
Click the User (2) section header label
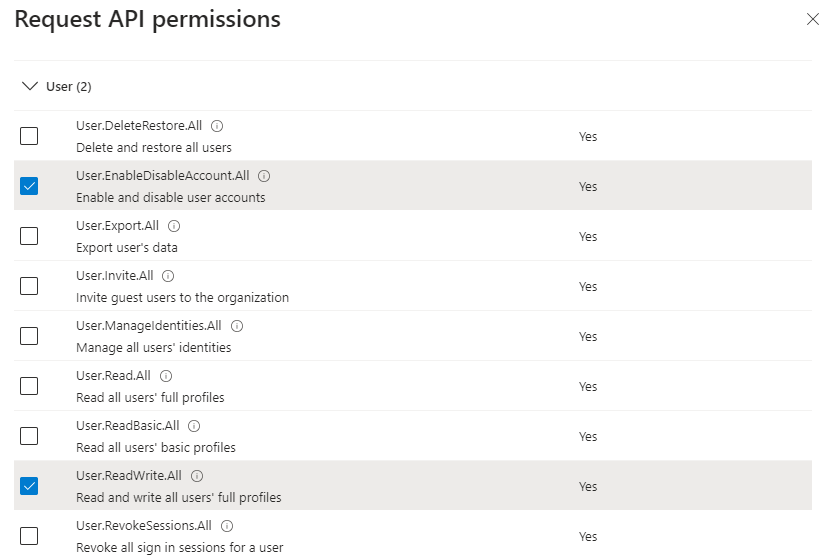pyautogui.click(x=69, y=86)
